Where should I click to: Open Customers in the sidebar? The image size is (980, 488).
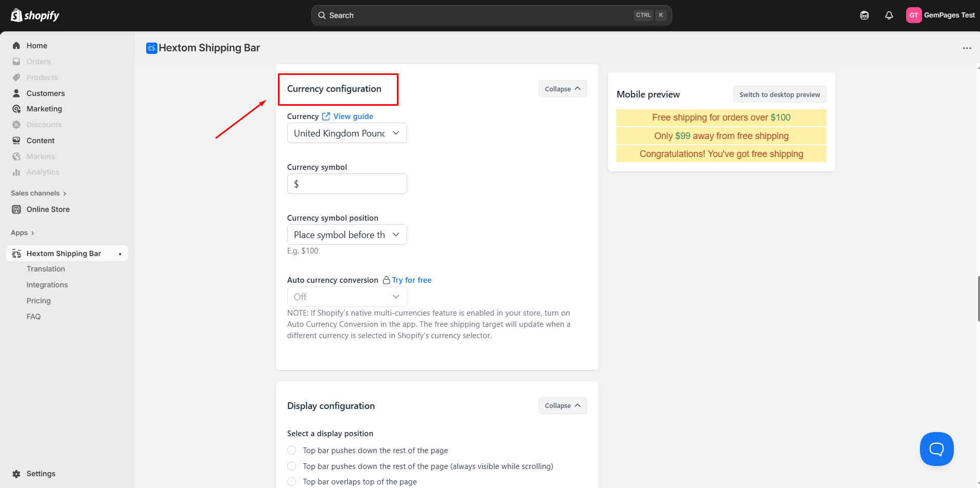(46, 93)
